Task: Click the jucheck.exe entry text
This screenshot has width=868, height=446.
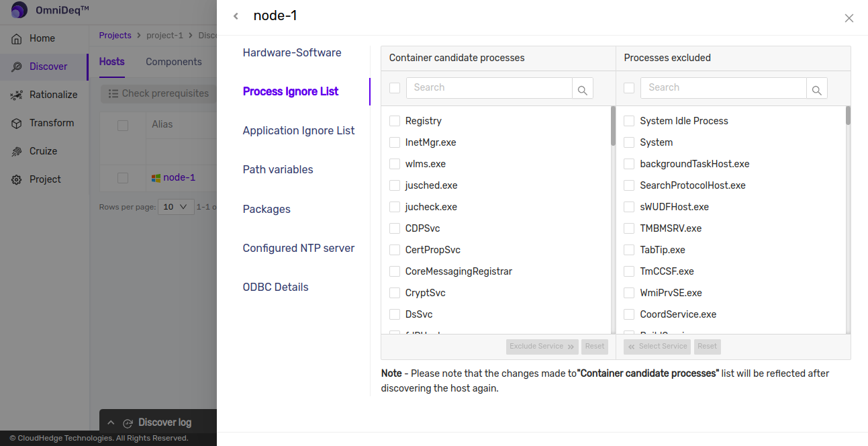Action: pyautogui.click(x=431, y=207)
